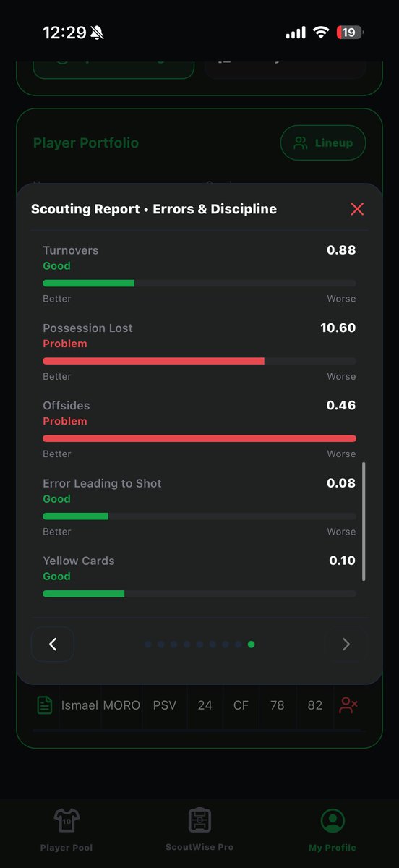Remove player icon in Moro's row
The image size is (399, 868).
coord(348,705)
